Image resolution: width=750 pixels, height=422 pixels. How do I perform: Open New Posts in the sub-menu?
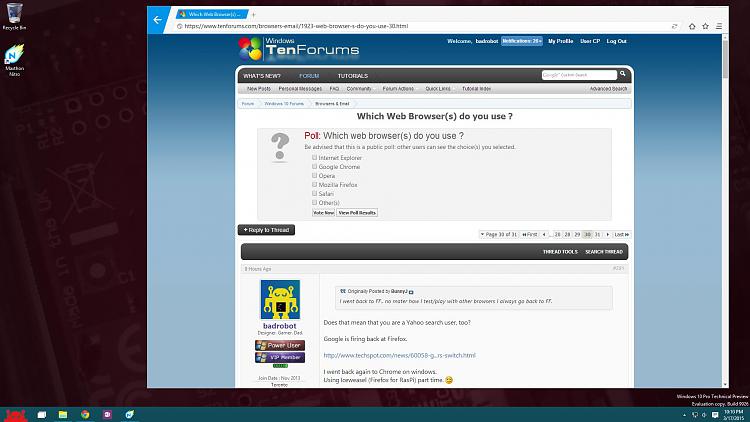(x=259, y=89)
